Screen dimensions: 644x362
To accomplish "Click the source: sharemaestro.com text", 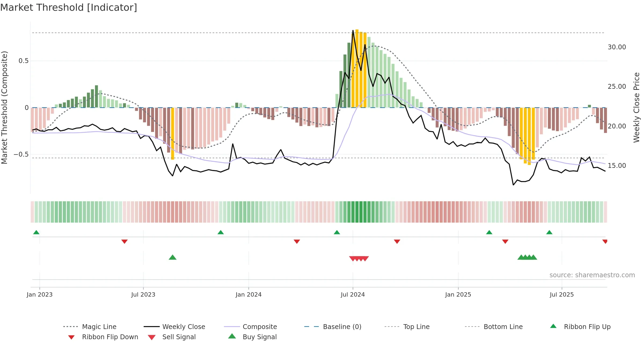I will (x=592, y=275).
